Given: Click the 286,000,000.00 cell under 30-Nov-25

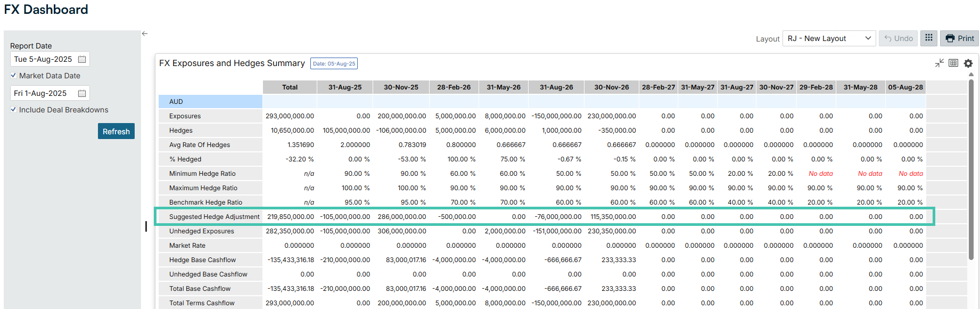Looking at the screenshot, I should click(402, 217).
